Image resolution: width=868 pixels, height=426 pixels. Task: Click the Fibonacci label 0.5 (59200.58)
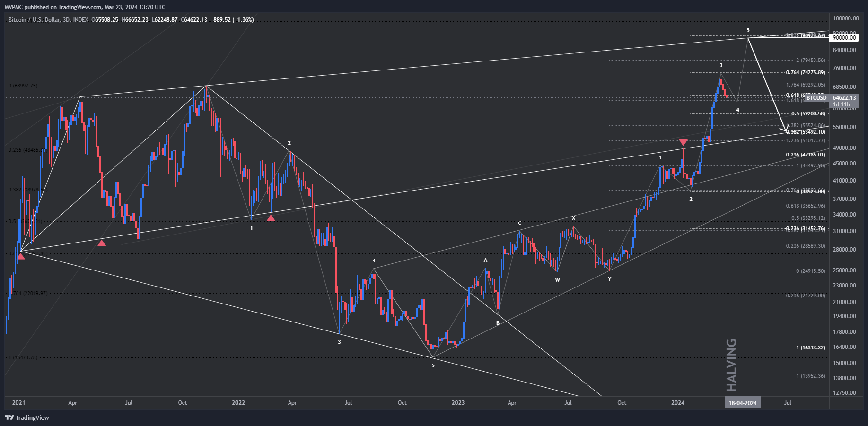(x=808, y=113)
